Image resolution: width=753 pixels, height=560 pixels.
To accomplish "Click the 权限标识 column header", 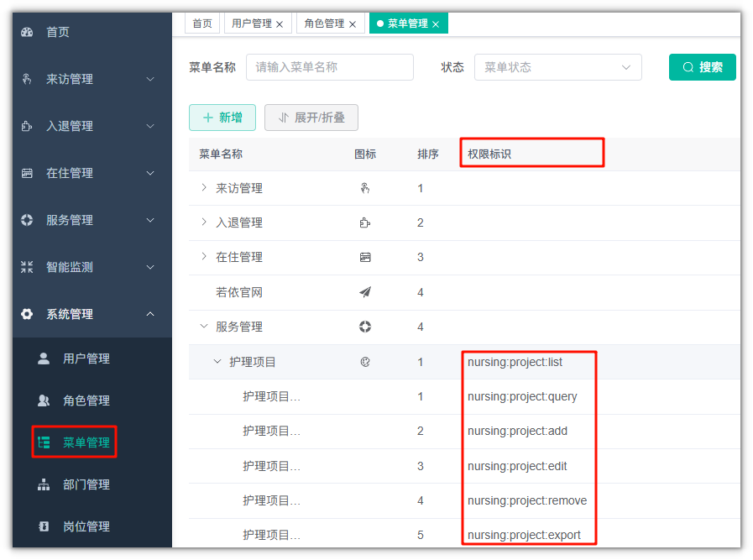I will [489, 154].
